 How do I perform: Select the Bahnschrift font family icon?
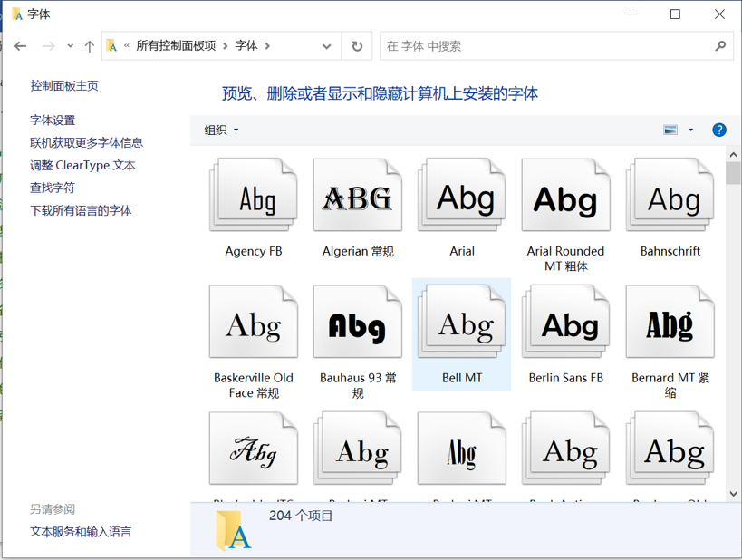pos(670,195)
